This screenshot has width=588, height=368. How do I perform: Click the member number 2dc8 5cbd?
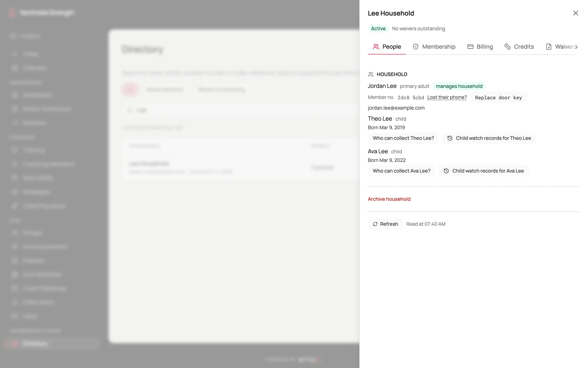(411, 98)
